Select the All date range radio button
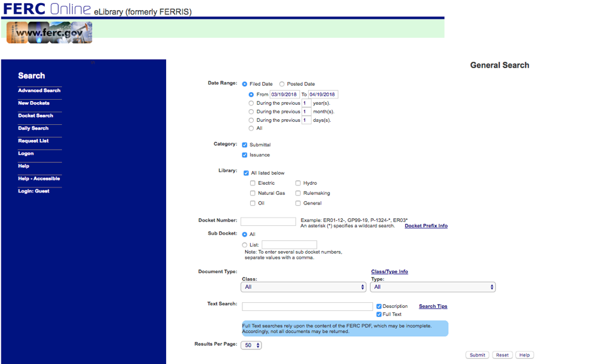 251,128
